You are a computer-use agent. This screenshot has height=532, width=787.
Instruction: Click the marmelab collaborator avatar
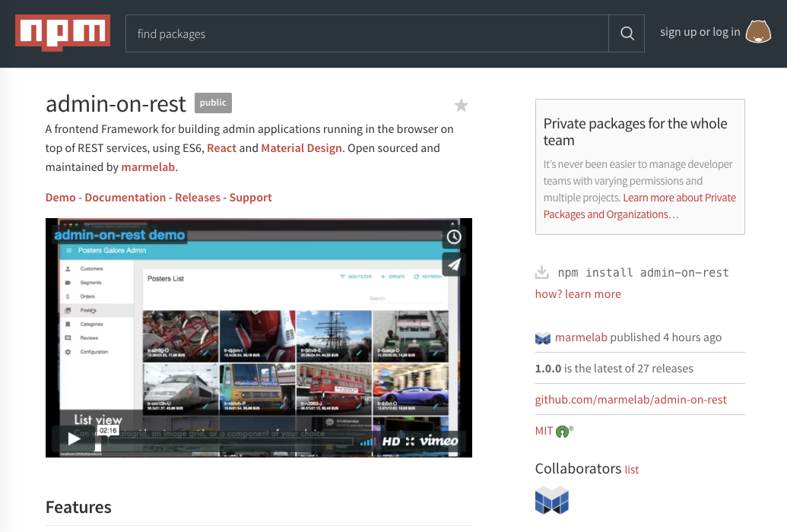[x=551, y=499]
